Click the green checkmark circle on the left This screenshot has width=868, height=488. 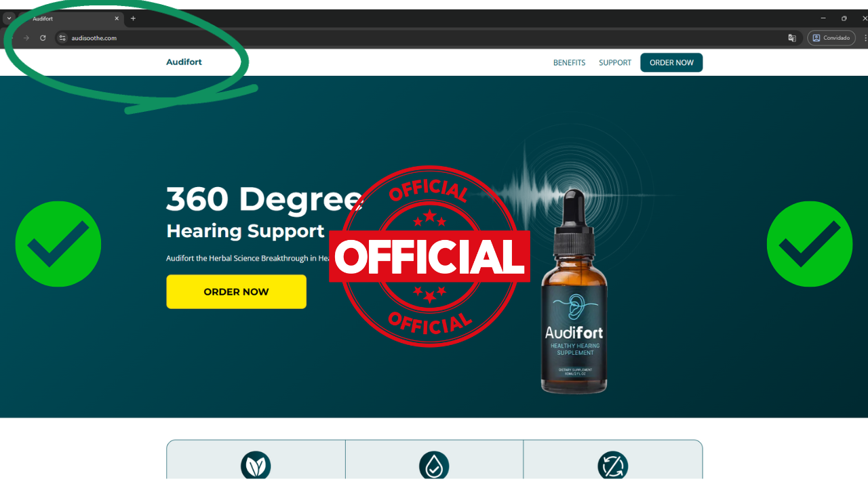(x=58, y=244)
